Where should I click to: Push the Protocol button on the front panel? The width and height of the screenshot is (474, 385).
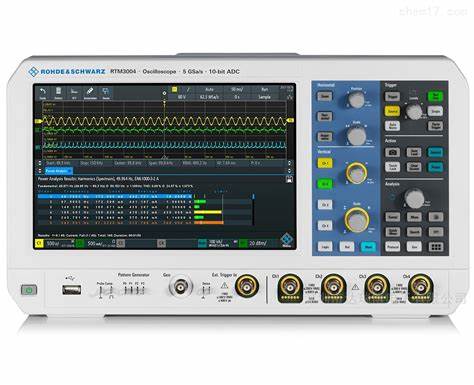[x=393, y=247]
